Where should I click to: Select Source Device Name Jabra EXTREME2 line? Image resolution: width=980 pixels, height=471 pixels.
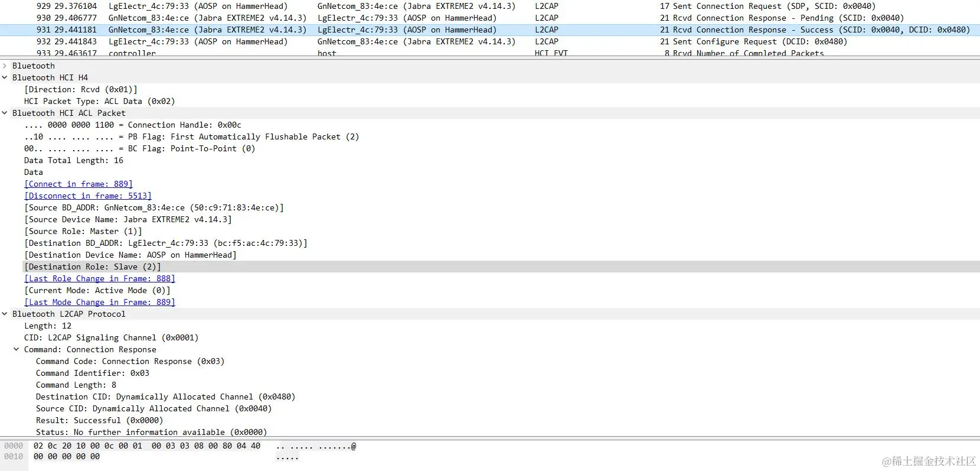click(x=128, y=219)
